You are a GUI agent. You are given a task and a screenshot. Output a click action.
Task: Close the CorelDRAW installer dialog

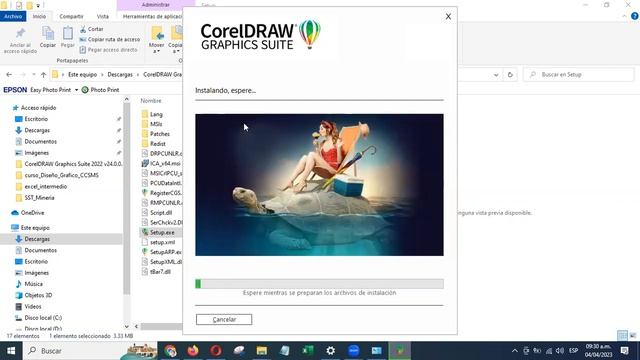point(448,16)
